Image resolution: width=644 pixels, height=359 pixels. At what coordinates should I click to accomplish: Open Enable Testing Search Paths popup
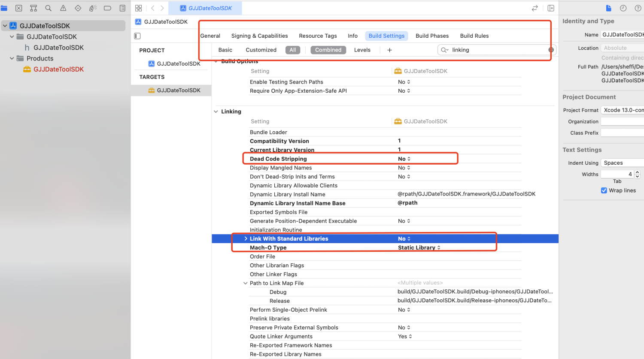pos(404,82)
